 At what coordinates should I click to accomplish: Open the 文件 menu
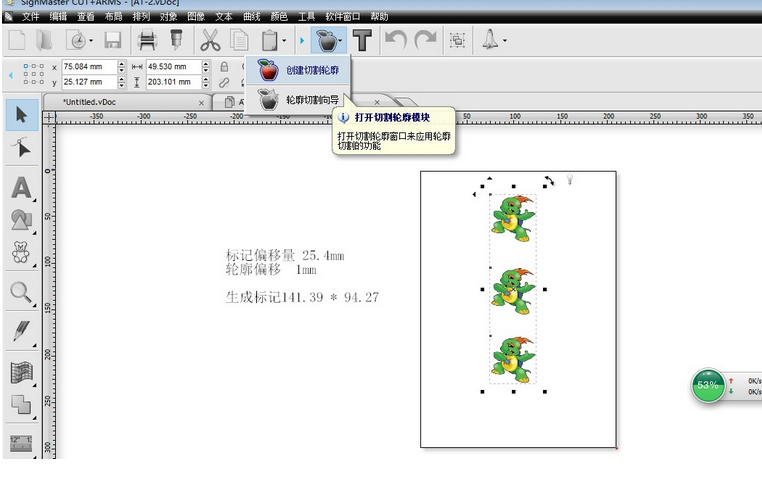click(31, 17)
